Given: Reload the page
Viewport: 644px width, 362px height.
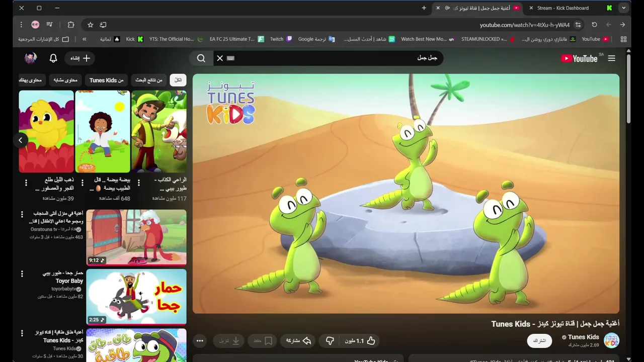Looking at the screenshot, I should tap(594, 25).
